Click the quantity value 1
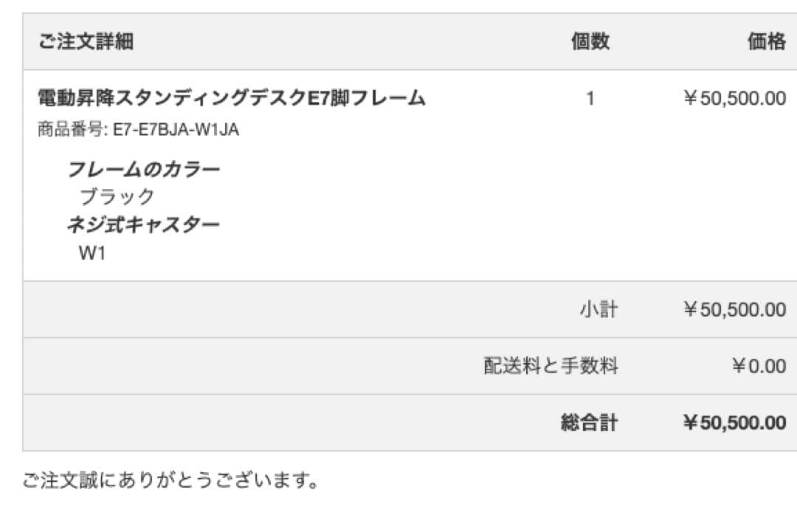797x532 pixels. coord(590,99)
